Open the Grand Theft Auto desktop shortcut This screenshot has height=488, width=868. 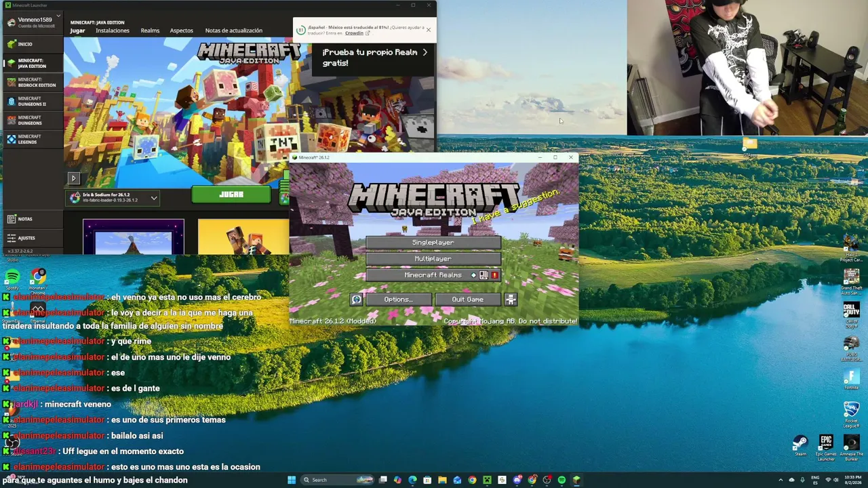point(851,282)
